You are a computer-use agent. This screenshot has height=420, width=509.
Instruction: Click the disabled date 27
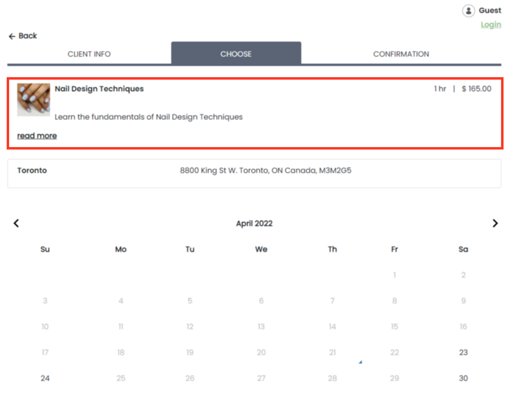point(261,378)
